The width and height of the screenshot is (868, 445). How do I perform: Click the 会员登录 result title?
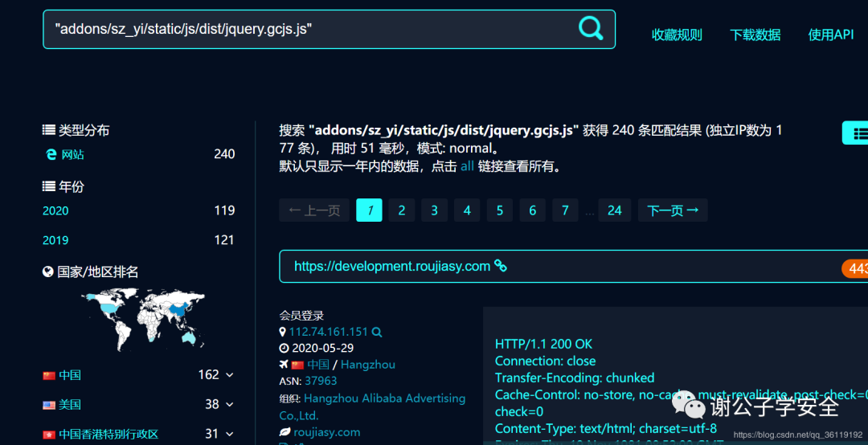pos(301,316)
